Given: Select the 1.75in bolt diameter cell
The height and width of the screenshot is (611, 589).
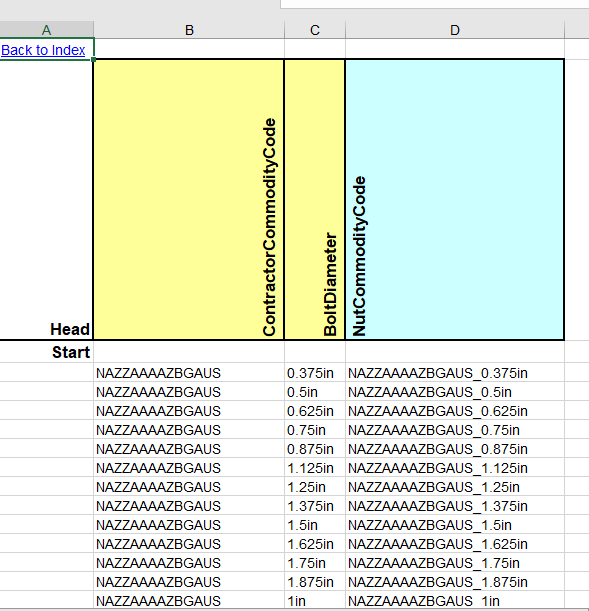Looking at the screenshot, I should tap(315, 563).
